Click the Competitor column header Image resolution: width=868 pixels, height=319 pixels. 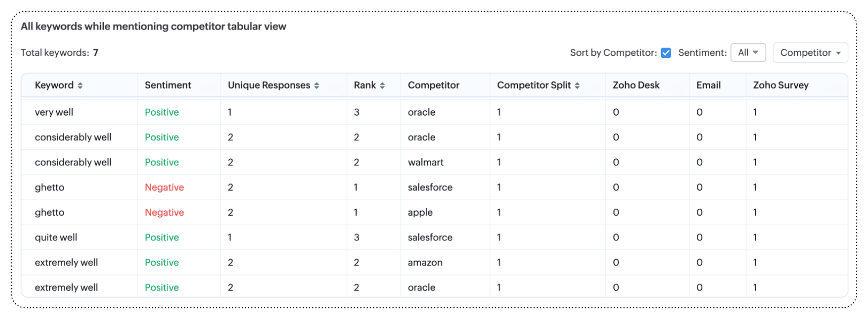(x=433, y=85)
